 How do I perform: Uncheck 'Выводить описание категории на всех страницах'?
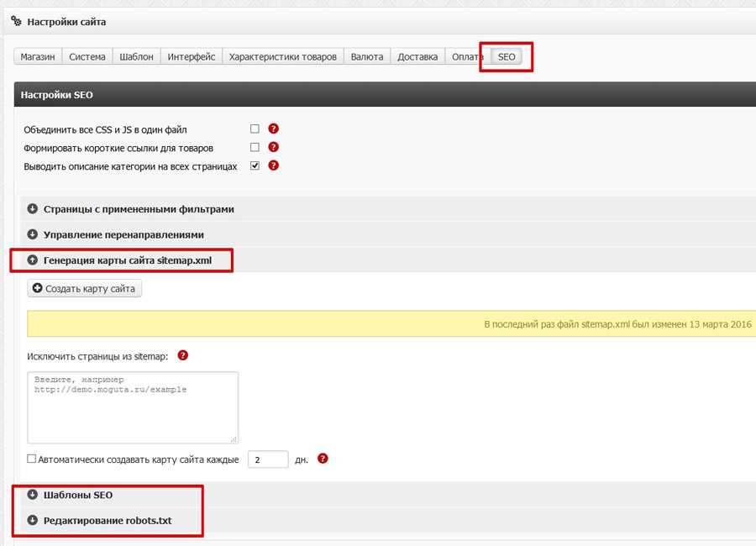(x=255, y=166)
